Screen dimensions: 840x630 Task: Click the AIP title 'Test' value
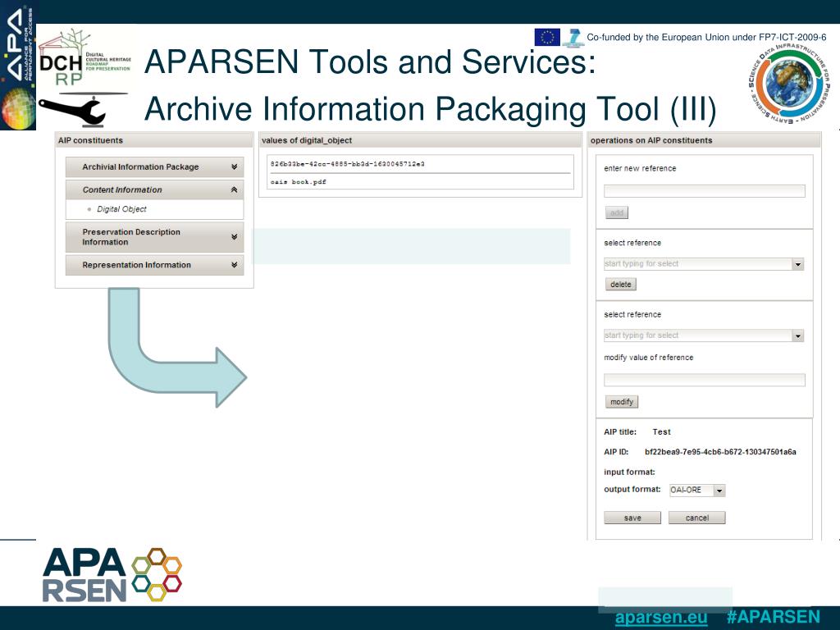click(x=662, y=431)
